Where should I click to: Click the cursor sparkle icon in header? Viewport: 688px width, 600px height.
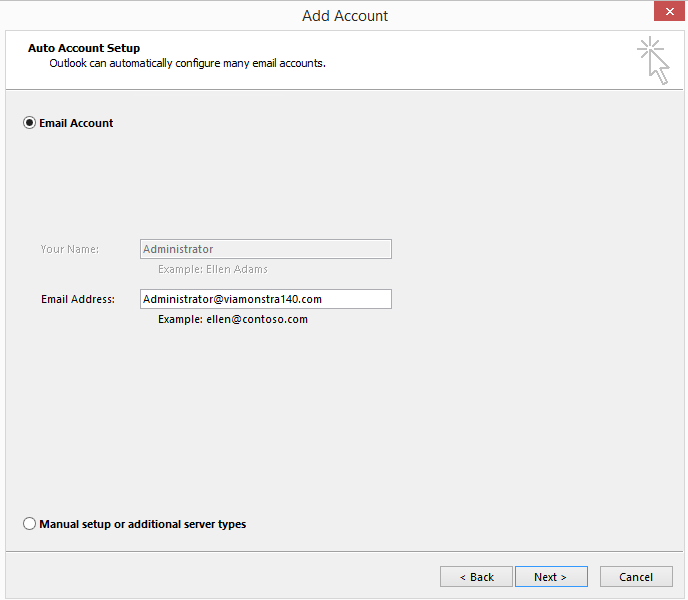point(653,59)
